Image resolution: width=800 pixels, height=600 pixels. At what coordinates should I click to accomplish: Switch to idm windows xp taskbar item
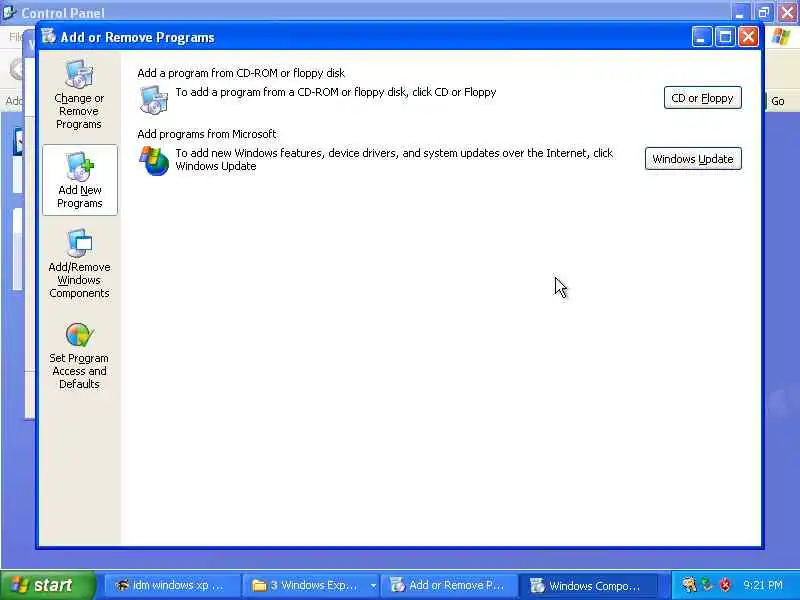pyautogui.click(x=172, y=585)
